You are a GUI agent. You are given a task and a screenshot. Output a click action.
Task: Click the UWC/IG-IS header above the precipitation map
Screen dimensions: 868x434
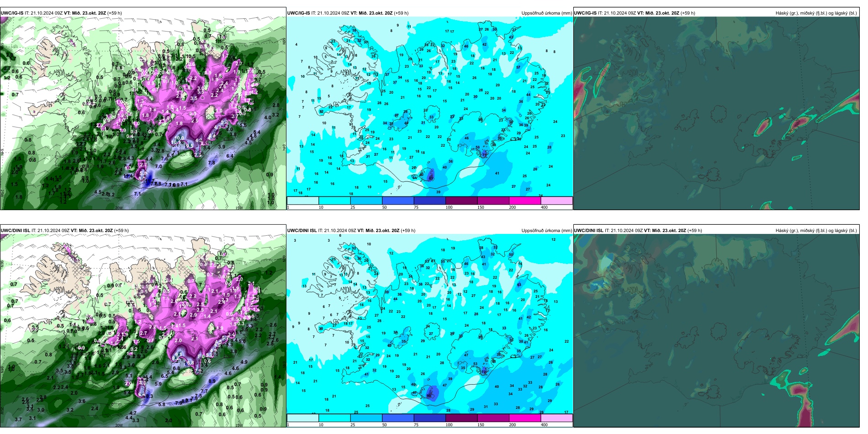tap(348, 13)
